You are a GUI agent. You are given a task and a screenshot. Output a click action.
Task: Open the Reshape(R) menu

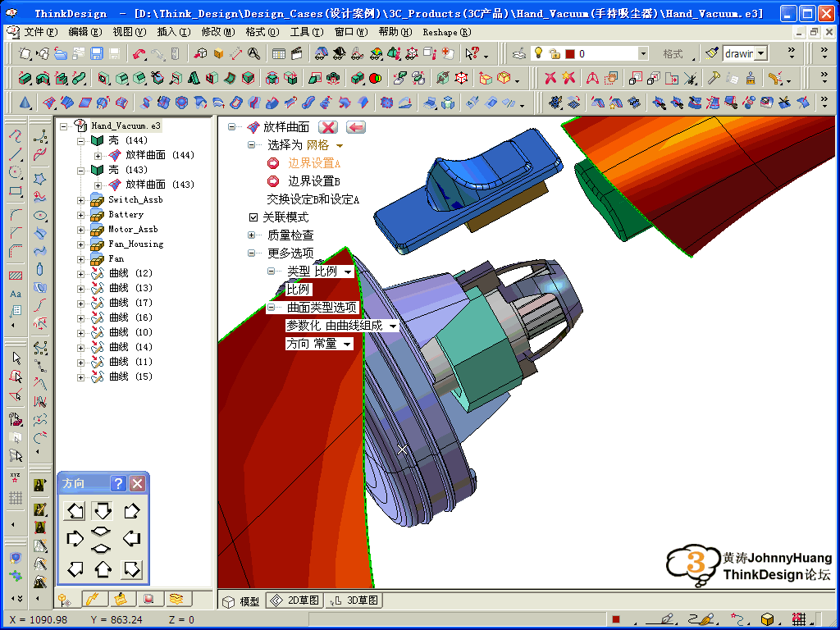[x=447, y=32]
